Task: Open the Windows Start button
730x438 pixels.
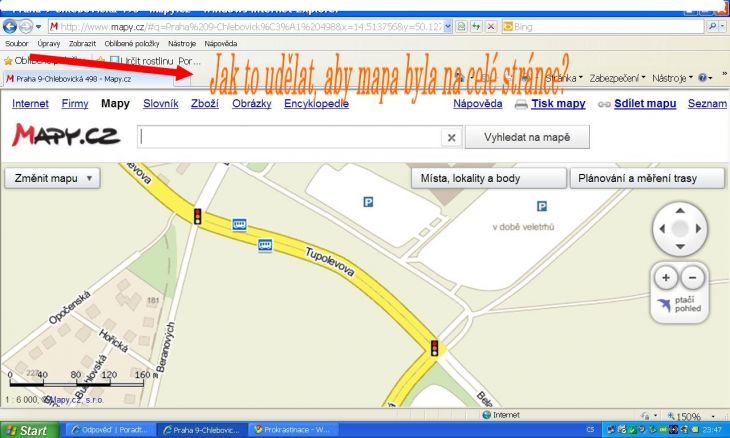Action: (x=30, y=430)
